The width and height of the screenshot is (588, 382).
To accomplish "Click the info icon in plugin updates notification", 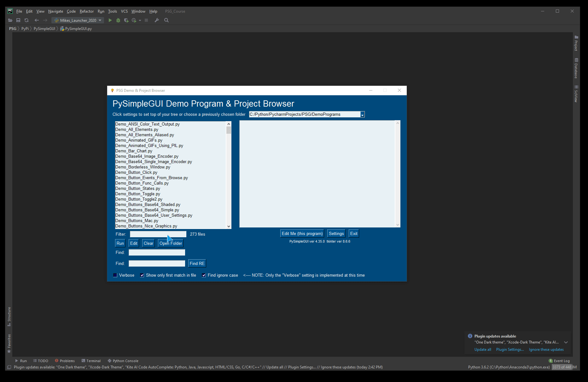I will (470, 336).
